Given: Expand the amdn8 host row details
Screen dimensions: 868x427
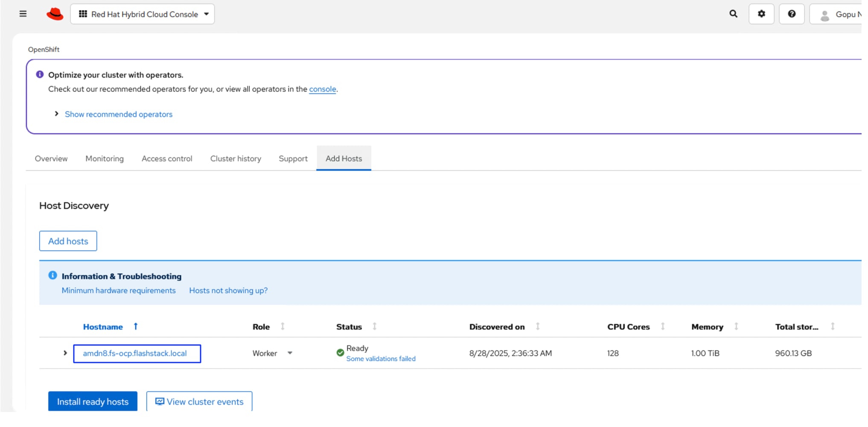Looking at the screenshot, I should [65, 353].
